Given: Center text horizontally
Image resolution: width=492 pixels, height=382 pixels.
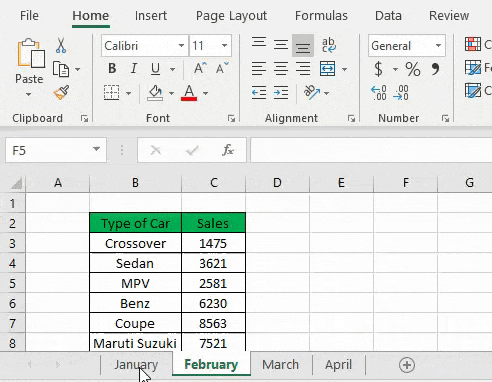Looking at the screenshot, I should coord(281,69).
